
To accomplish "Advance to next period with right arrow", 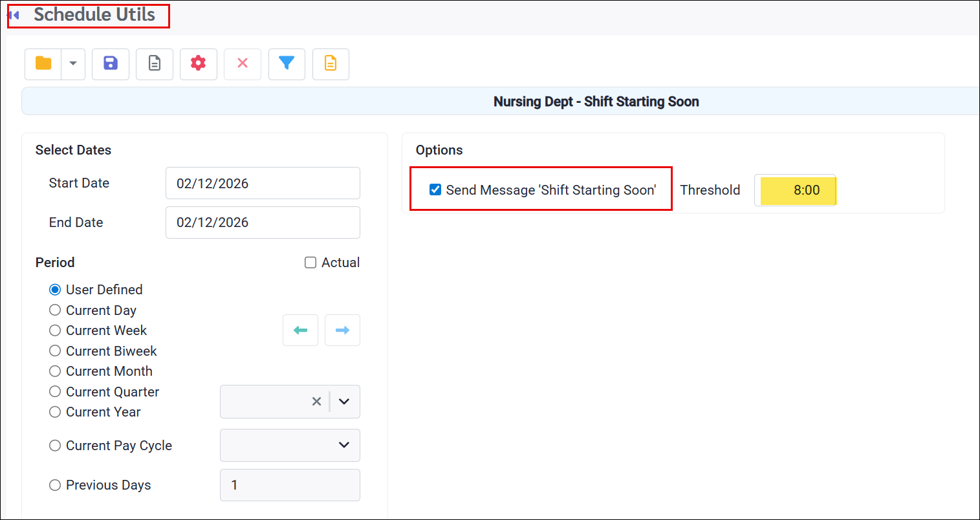I will [342, 330].
